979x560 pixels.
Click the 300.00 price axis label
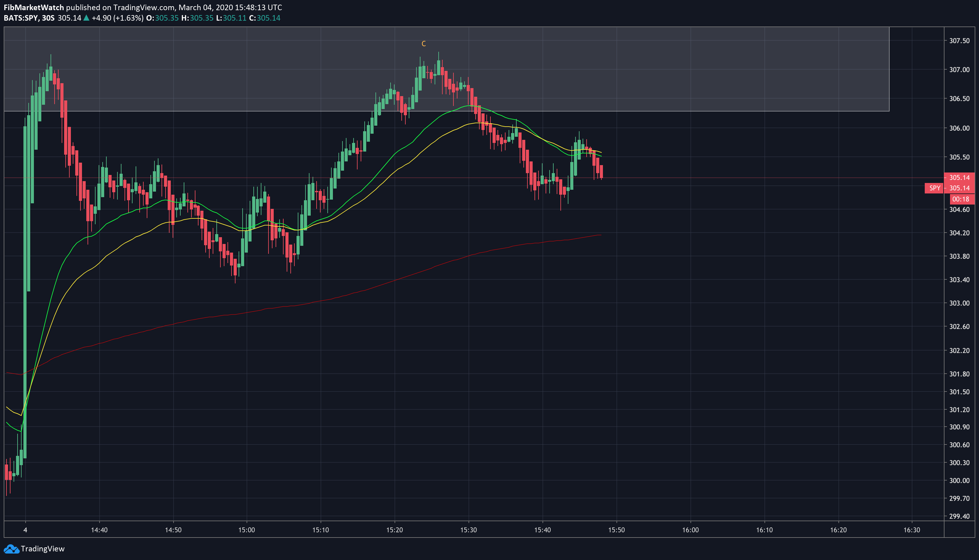coord(959,481)
